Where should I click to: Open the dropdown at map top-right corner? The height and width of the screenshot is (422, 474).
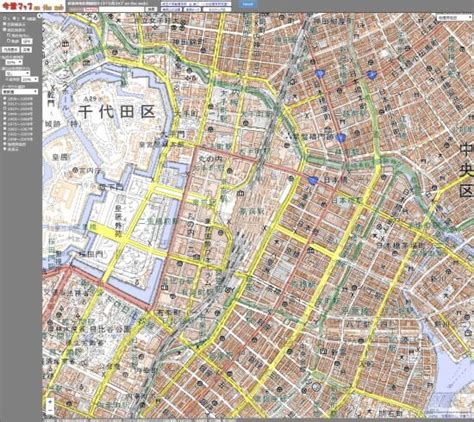tap(455, 17)
